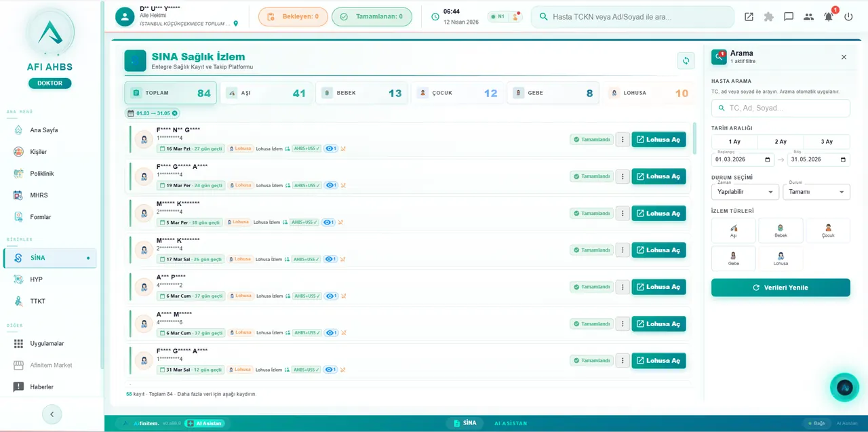Click the power logout icon
The image size is (868, 432).
click(848, 17)
